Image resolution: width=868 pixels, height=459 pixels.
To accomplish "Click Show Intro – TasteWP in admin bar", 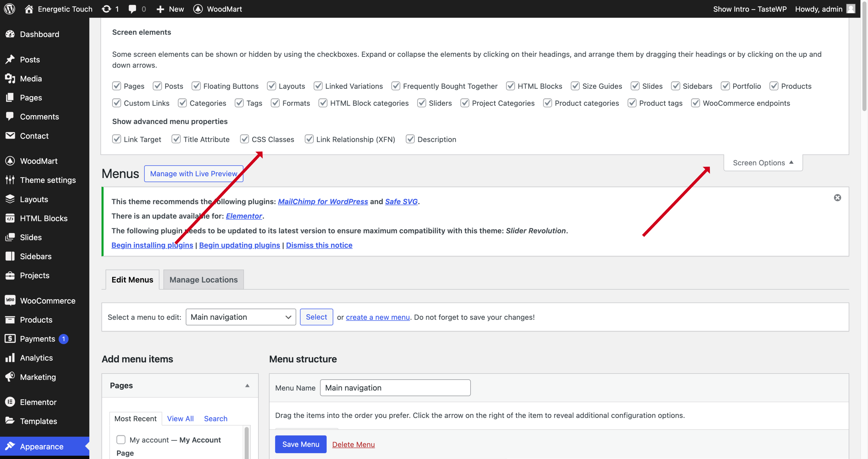I will coord(750,9).
